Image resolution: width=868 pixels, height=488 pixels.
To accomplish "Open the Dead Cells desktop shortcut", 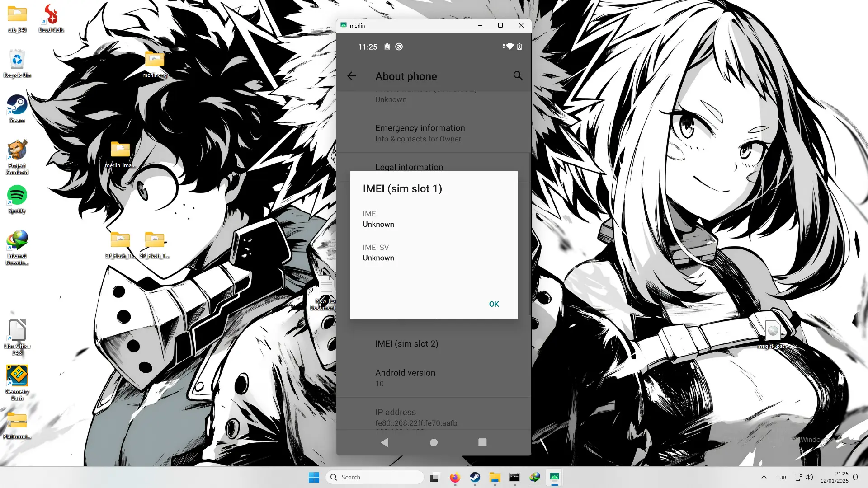I will [51, 18].
